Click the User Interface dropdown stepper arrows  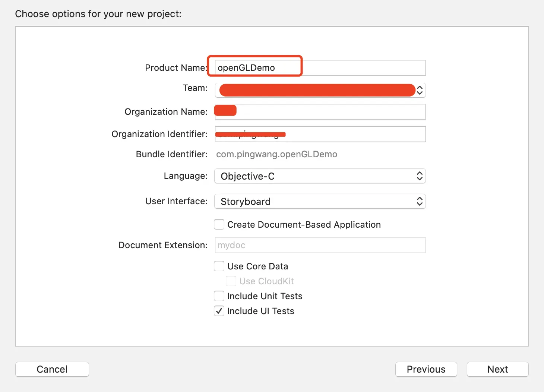420,202
